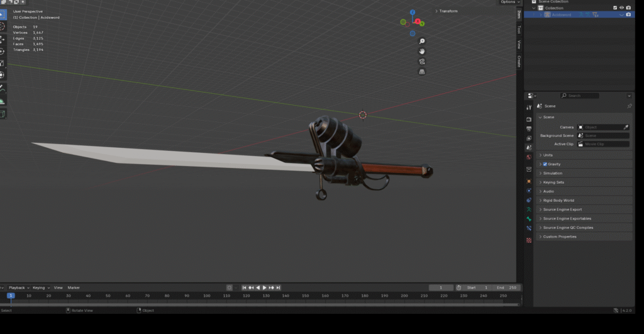The width and height of the screenshot is (644, 334).
Task: Enable the Gravity checkbox
Action: point(545,164)
